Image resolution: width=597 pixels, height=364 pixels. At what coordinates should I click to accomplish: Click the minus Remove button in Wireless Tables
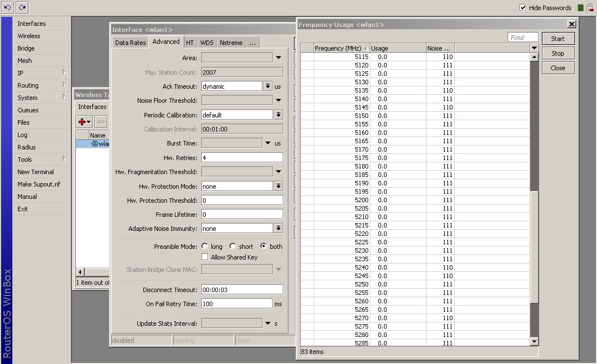point(101,121)
